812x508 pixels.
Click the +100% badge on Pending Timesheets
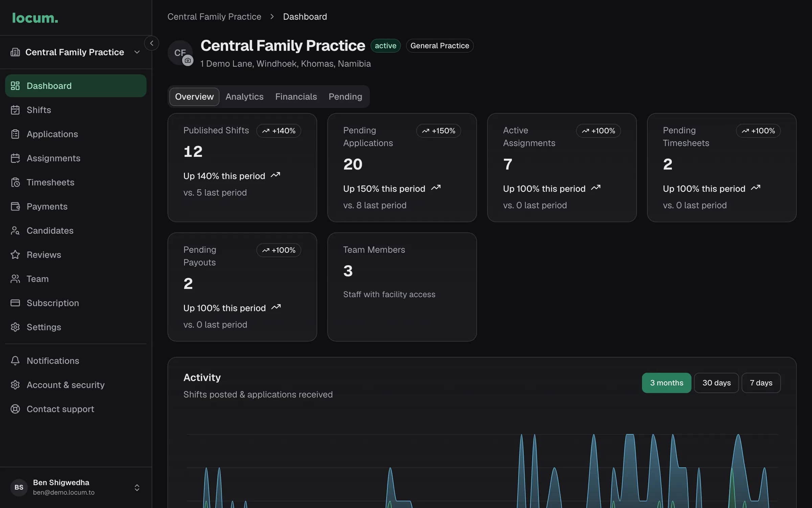point(758,131)
